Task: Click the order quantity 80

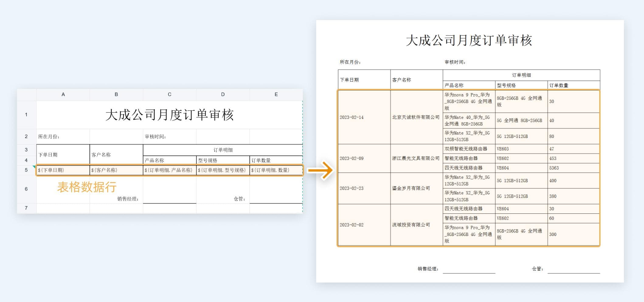Action: pos(552,136)
